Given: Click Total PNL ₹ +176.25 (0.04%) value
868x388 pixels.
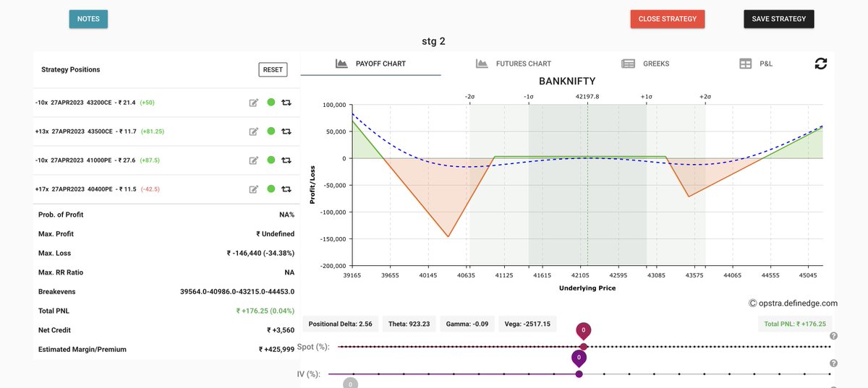Looking at the screenshot, I should point(265,311).
